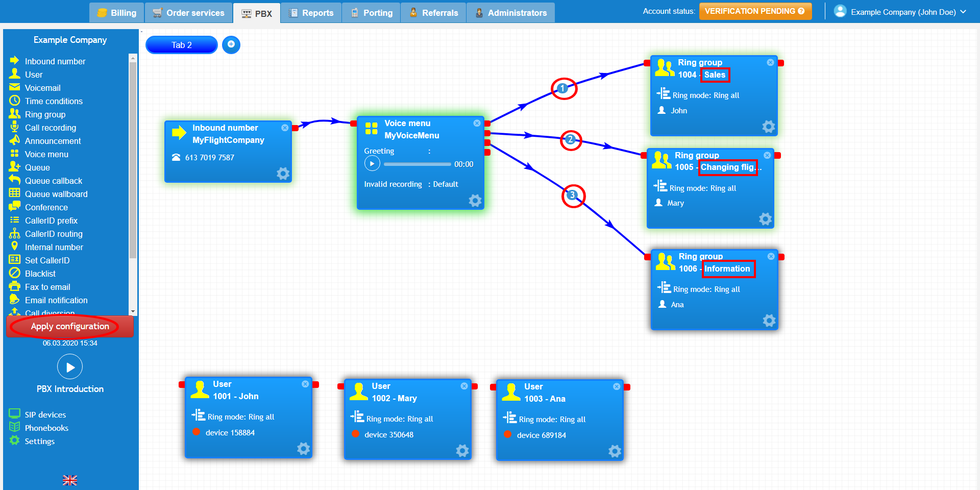Open settings gear of User 1003 Ana
This screenshot has height=490, width=980.
tap(615, 451)
